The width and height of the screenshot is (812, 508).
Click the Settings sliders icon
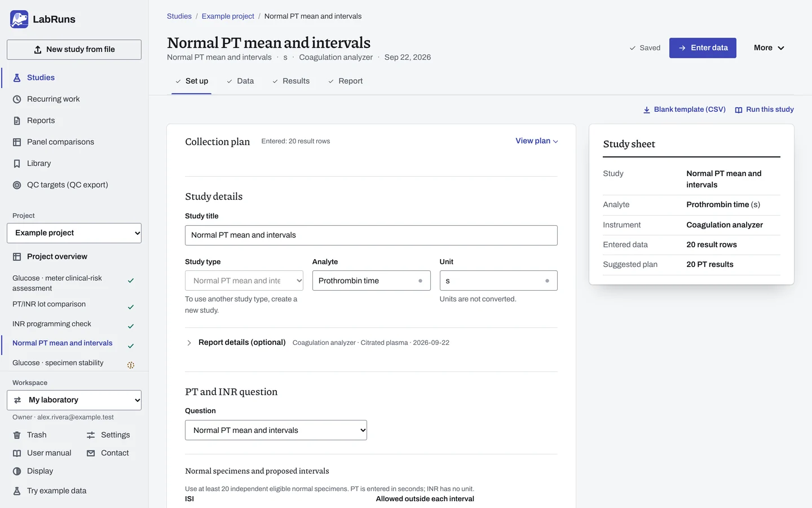coord(91,435)
